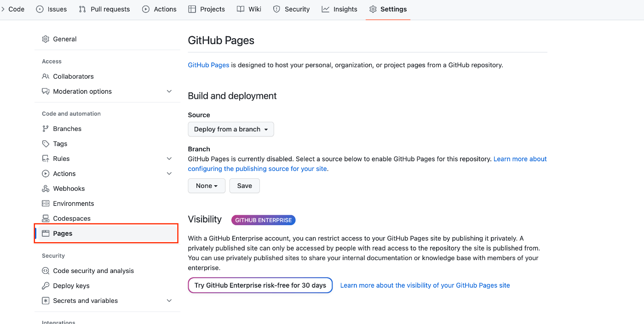Open the Insights tab
This screenshot has height=324, width=644.
(339, 9)
